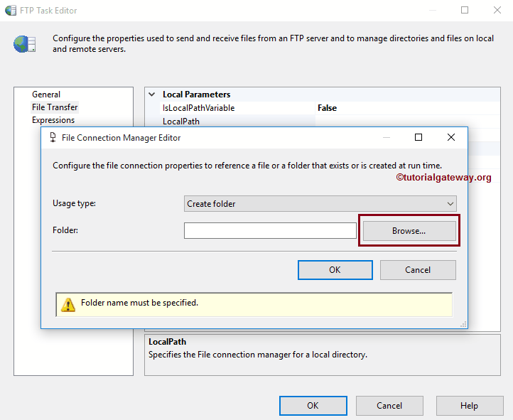Confirm the file connection with OK
The image size is (513, 420).
[335, 270]
